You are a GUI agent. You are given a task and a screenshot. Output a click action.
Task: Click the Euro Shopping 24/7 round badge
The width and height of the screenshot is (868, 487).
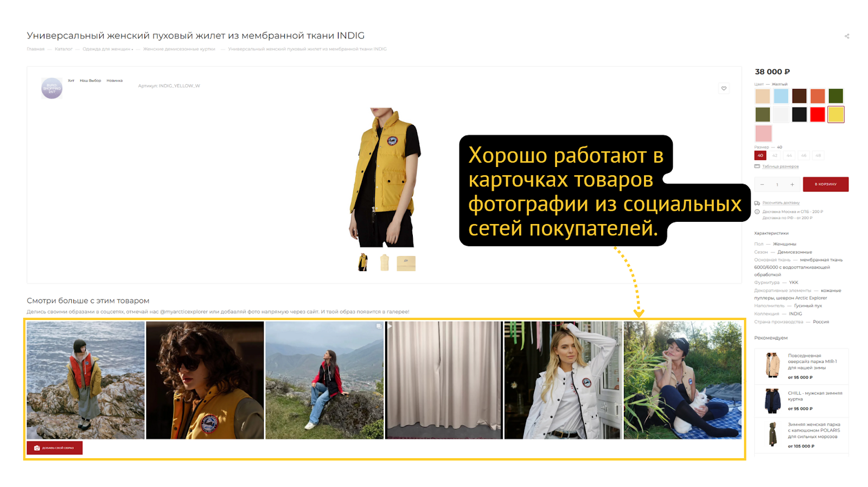pyautogui.click(x=52, y=88)
